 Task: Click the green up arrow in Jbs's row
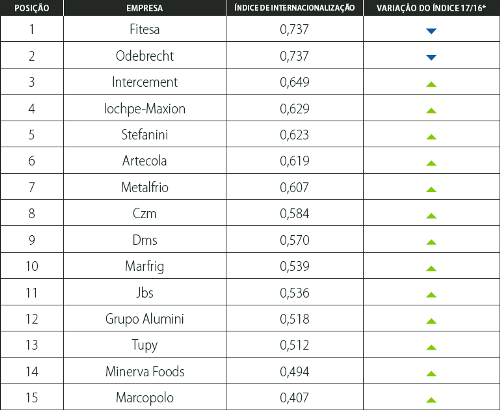tap(431, 295)
